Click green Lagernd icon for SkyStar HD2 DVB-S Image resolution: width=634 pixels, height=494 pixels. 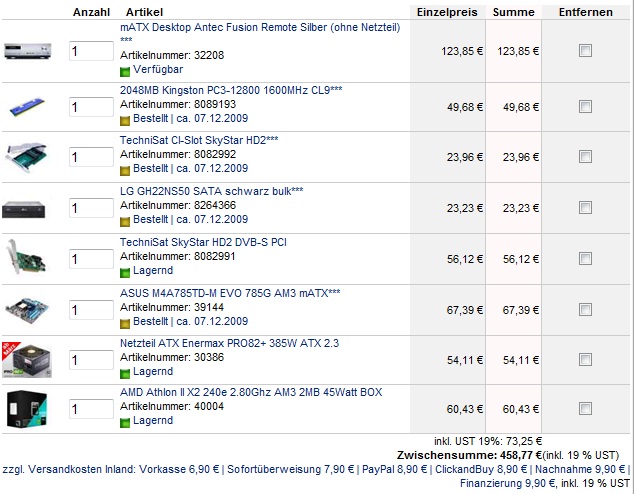click(125, 273)
